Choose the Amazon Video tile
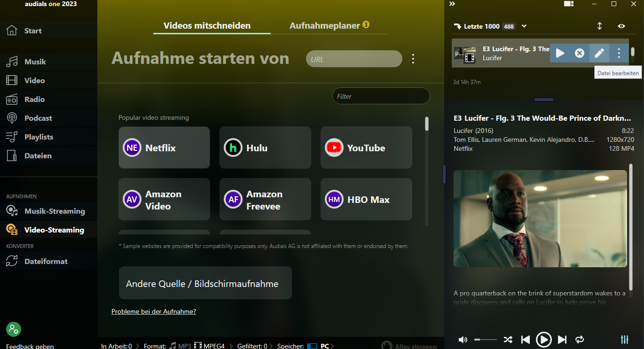644x349 pixels. (x=164, y=199)
